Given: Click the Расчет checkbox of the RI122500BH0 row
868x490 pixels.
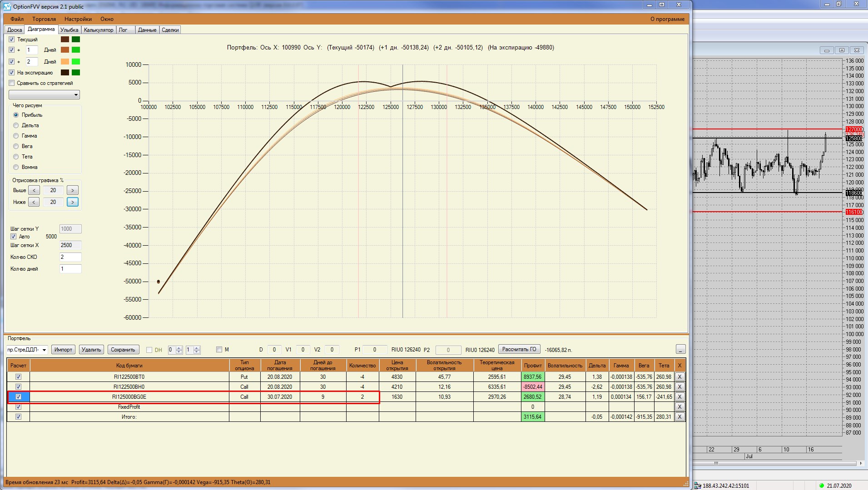Looking at the screenshot, I should (18, 387).
